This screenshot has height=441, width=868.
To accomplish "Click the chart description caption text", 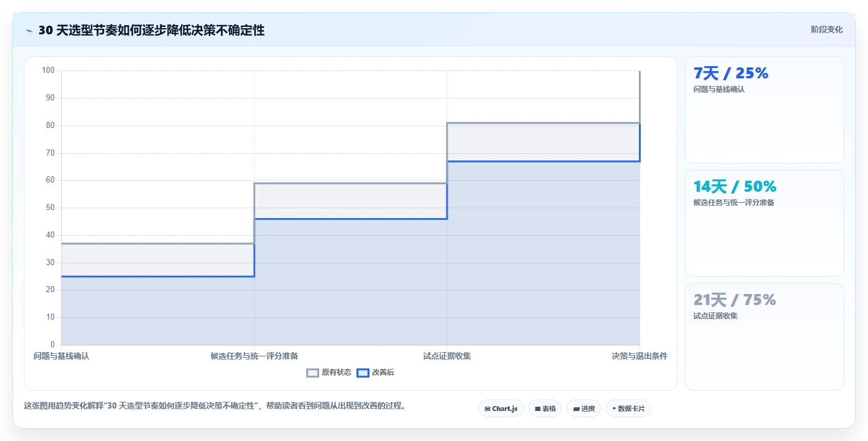I will (215, 405).
